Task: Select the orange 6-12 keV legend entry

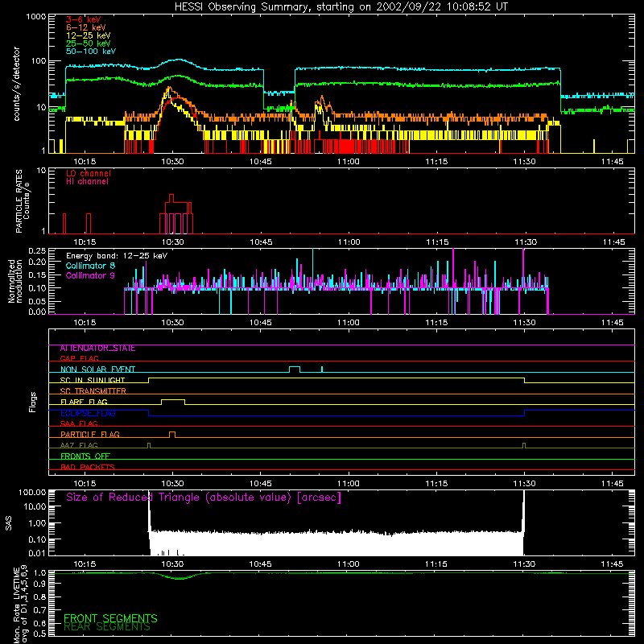Action: click(x=86, y=27)
